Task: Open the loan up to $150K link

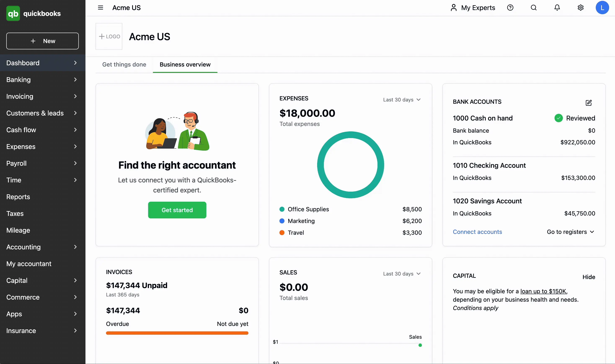Action: tap(543, 291)
